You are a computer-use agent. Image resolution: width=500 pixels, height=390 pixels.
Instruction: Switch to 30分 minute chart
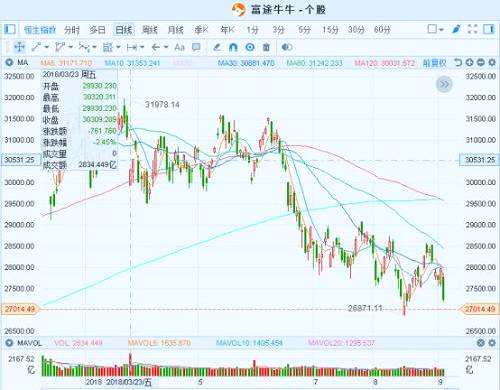pyautogui.click(x=356, y=30)
